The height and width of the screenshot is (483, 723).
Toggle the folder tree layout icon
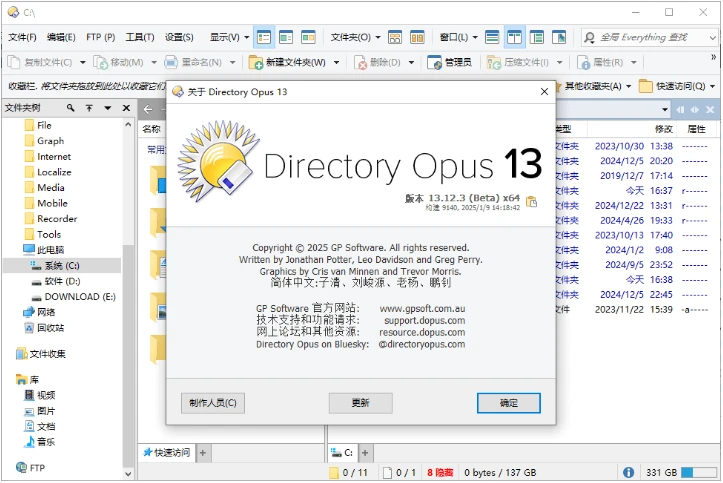click(536, 37)
